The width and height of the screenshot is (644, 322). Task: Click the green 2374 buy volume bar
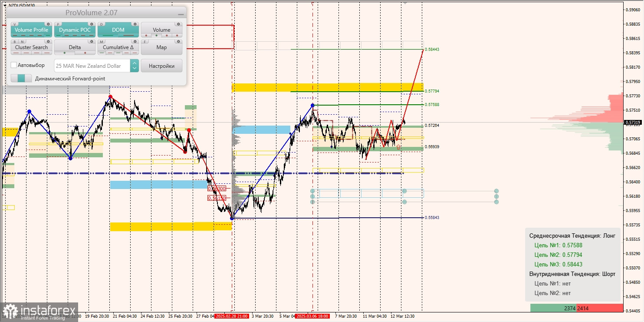(x=553, y=308)
